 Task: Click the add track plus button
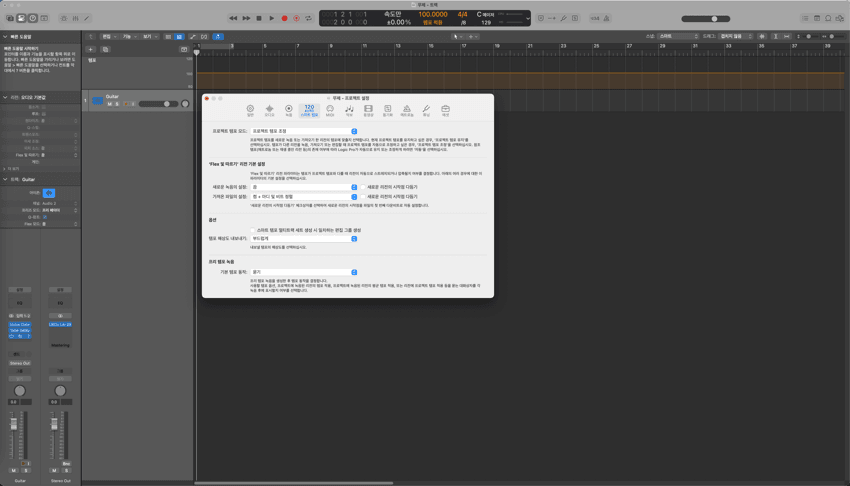(90, 49)
